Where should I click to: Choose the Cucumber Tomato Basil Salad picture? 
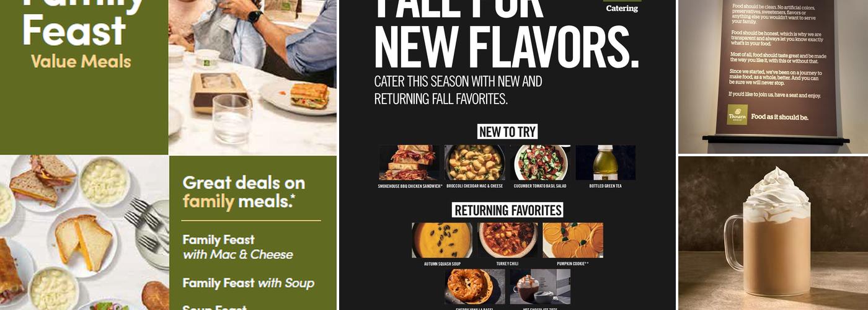540,162
